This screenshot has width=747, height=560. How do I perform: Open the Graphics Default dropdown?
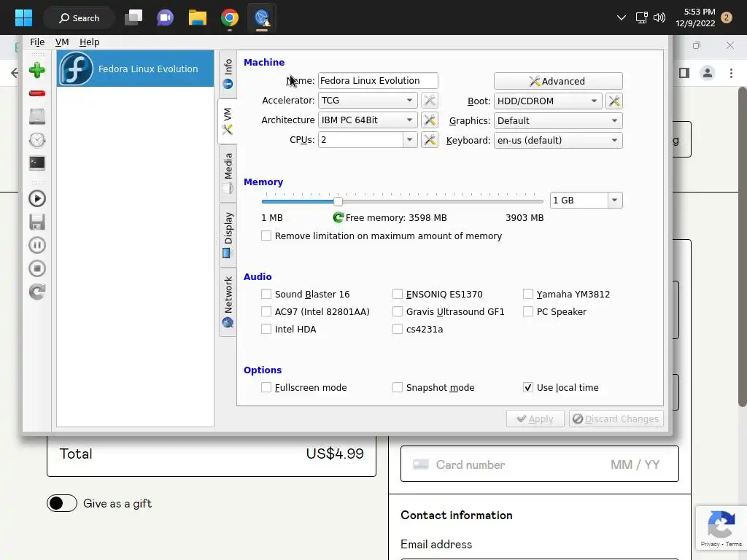click(558, 120)
